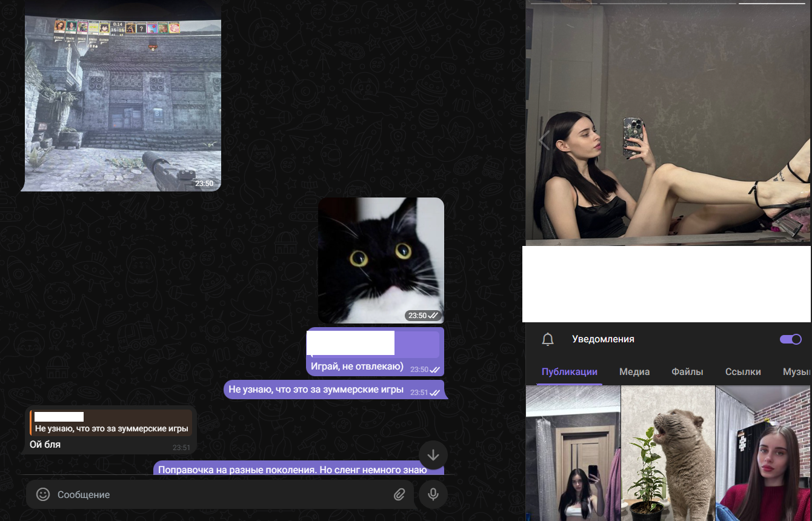
Task: Click scroll-to-bottom down arrow button
Action: 433,455
